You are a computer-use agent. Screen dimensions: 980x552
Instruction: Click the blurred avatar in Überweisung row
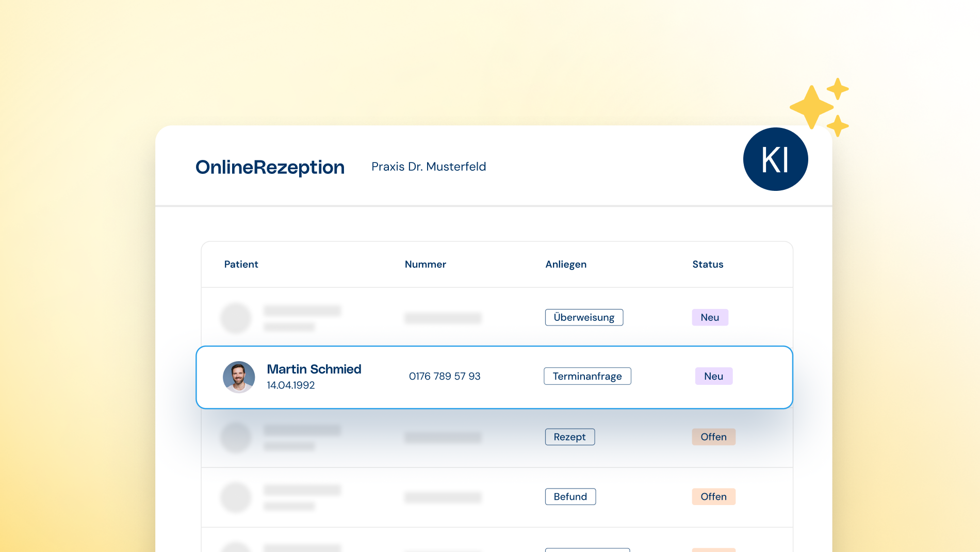[236, 318]
